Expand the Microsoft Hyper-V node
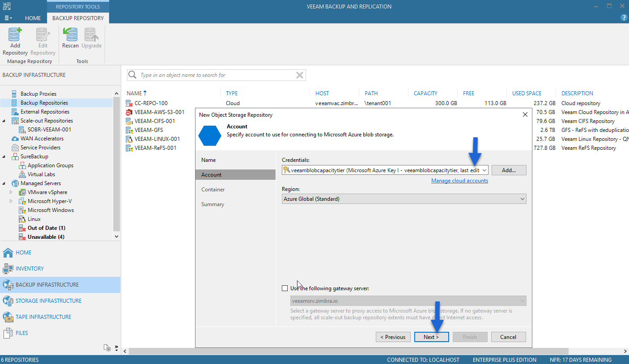The height and width of the screenshot is (364, 629). pos(11,201)
